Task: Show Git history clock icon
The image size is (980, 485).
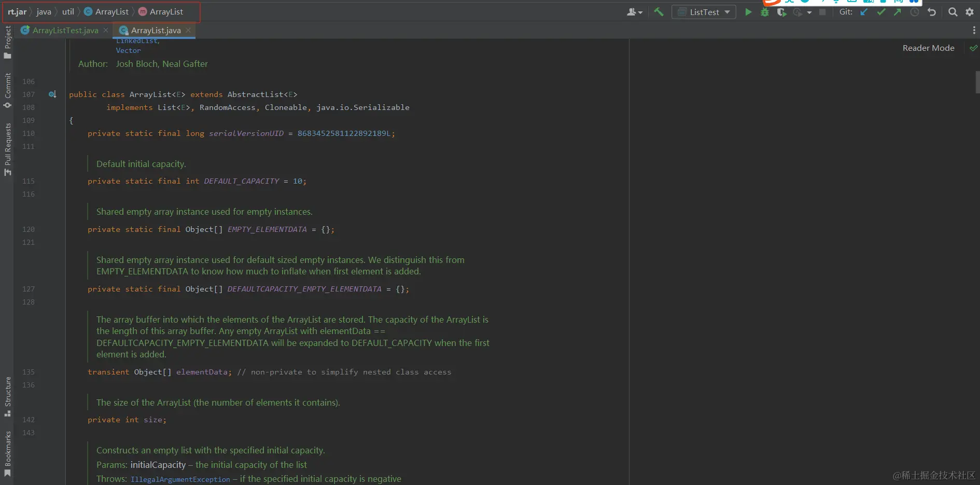Action: [x=915, y=12]
